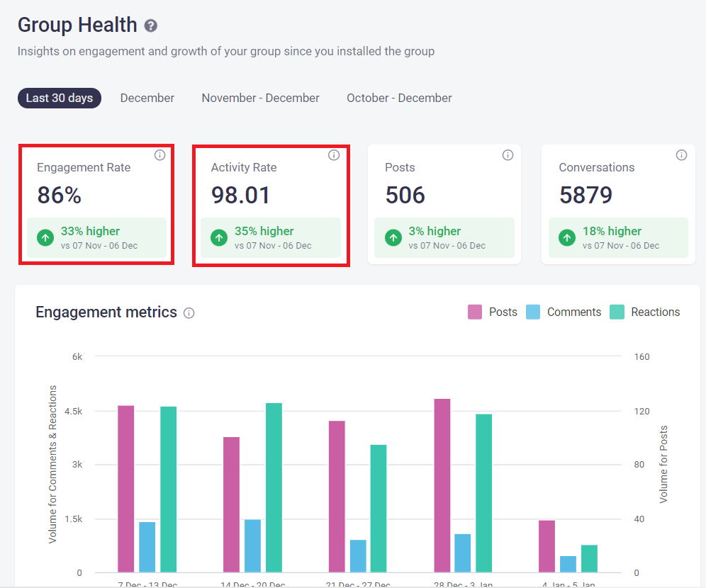The width and height of the screenshot is (706, 588).
Task: Open the Conversations card info icon
Action: [681, 155]
